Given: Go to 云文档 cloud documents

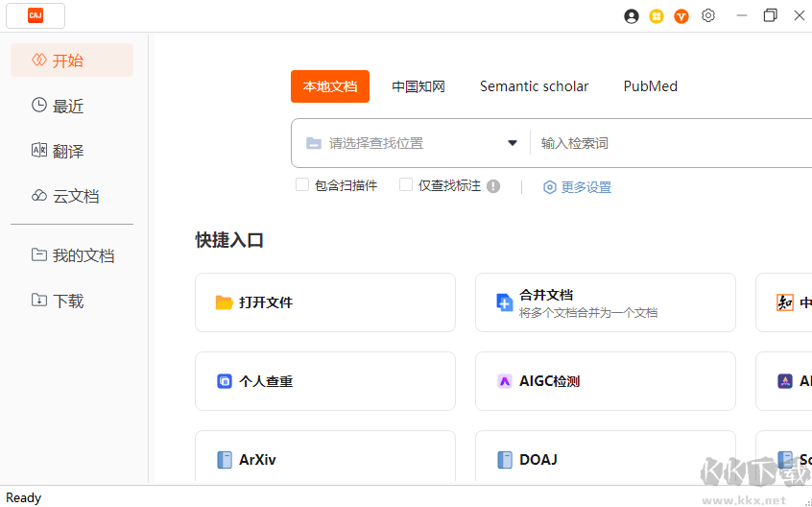Looking at the screenshot, I should point(72,196).
